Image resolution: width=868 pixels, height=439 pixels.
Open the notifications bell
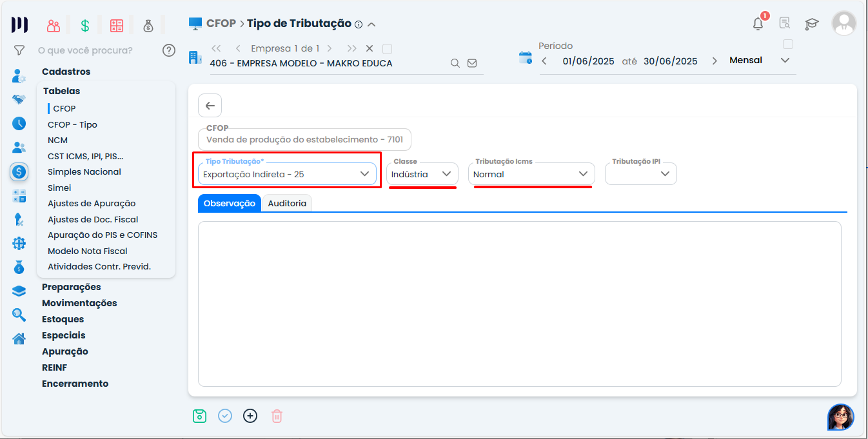click(x=758, y=24)
